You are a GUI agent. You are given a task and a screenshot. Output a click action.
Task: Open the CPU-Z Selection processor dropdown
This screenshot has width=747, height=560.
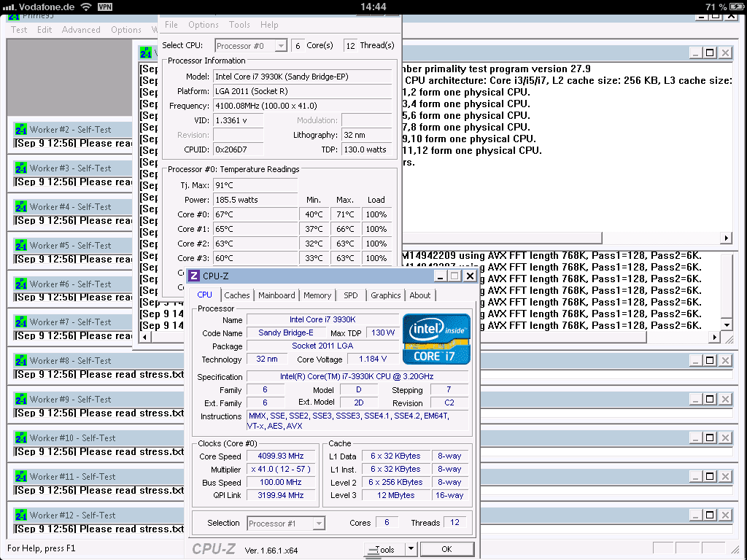pyautogui.click(x=319, y=523)
